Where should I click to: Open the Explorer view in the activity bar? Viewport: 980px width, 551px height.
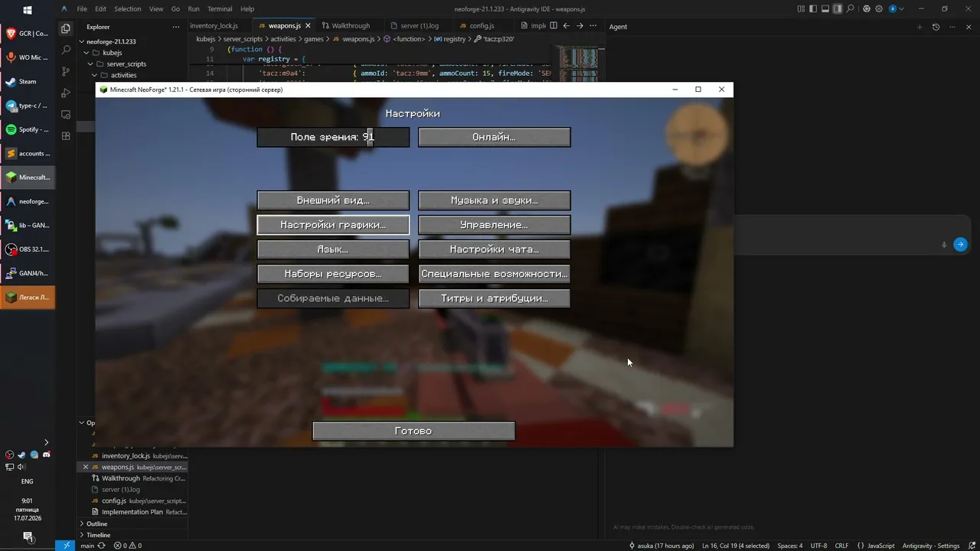[66, 28]
